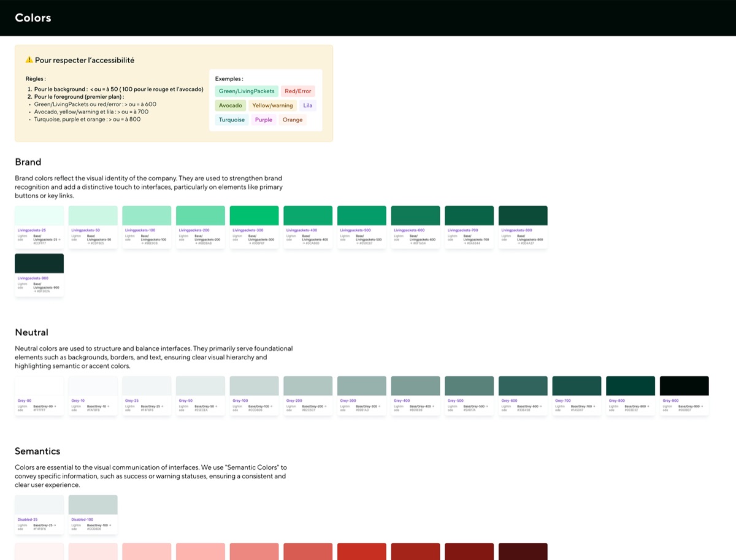Click rule text 'Pour le foreground (premier plan)'
Image resolution: width=736 pixels, height=560 pixels.
pos(78,96)
